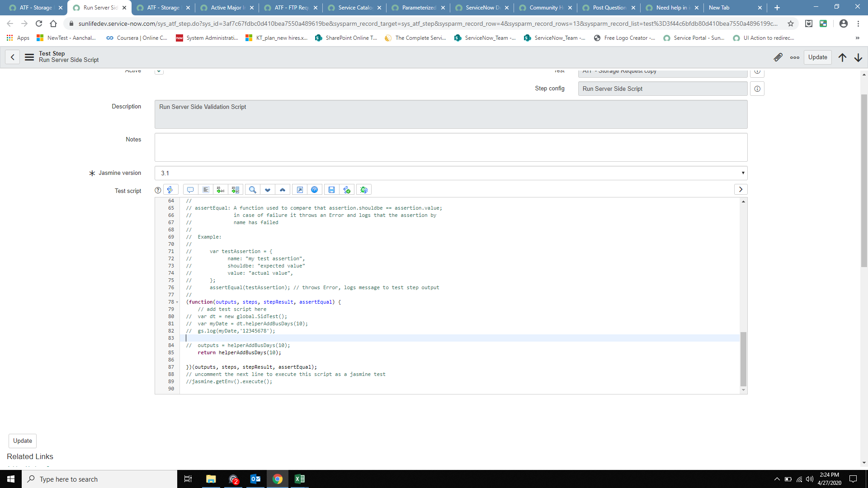Expand the additional actions ellipsis menu in the header

point(795,57)
